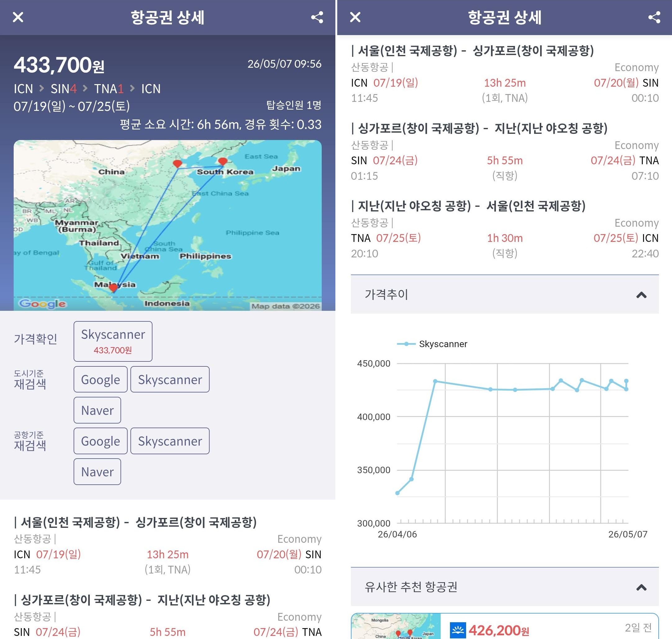Open the 426,200원 recommended ticket card
The width and height of the screenshot is (672, 639).
[x=505, y=626]
